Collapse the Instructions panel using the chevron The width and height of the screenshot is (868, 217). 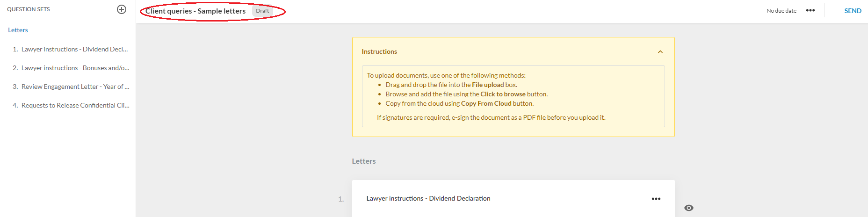(660, 52)
